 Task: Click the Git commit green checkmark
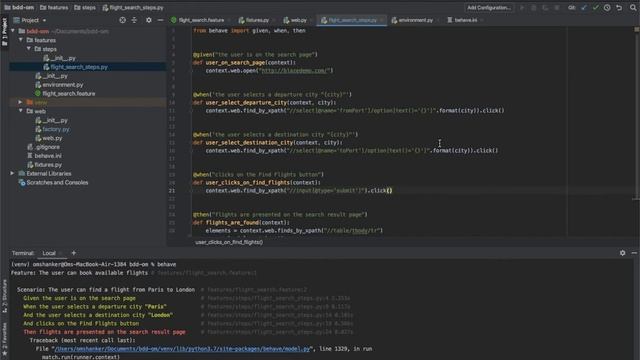pyautogui.click(x=596, y=8)
